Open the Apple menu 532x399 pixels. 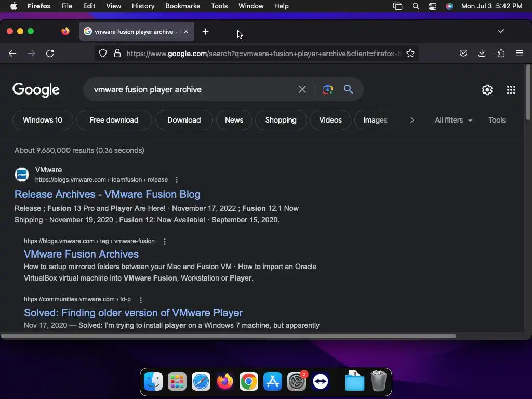pyautogui.click(x=14, y=6)
